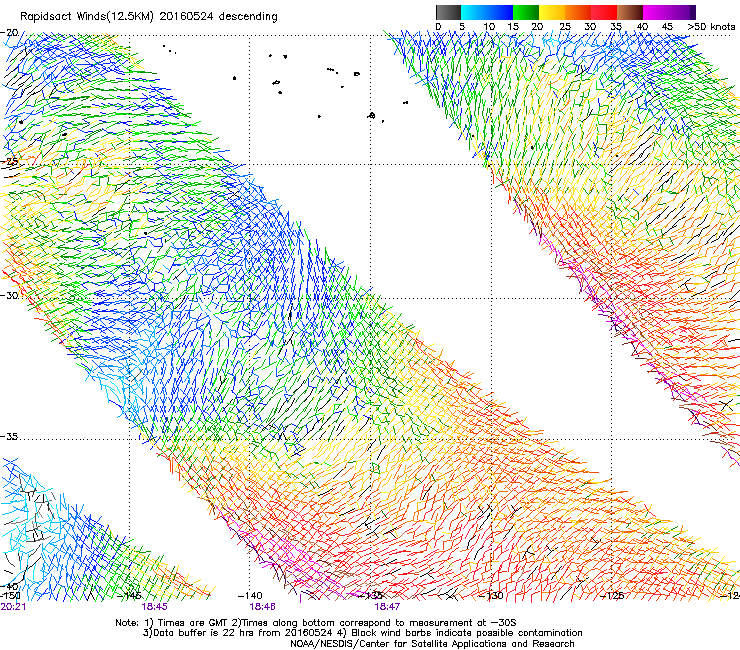Click the -20 latitude label
The height and width of the screenshot is (650, 740).
9,32
